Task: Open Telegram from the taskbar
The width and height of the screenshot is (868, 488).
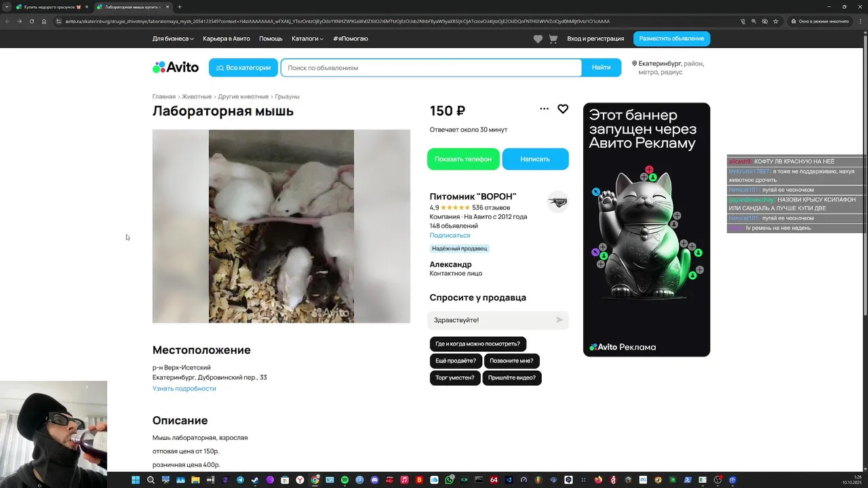Action: point(240,480)
